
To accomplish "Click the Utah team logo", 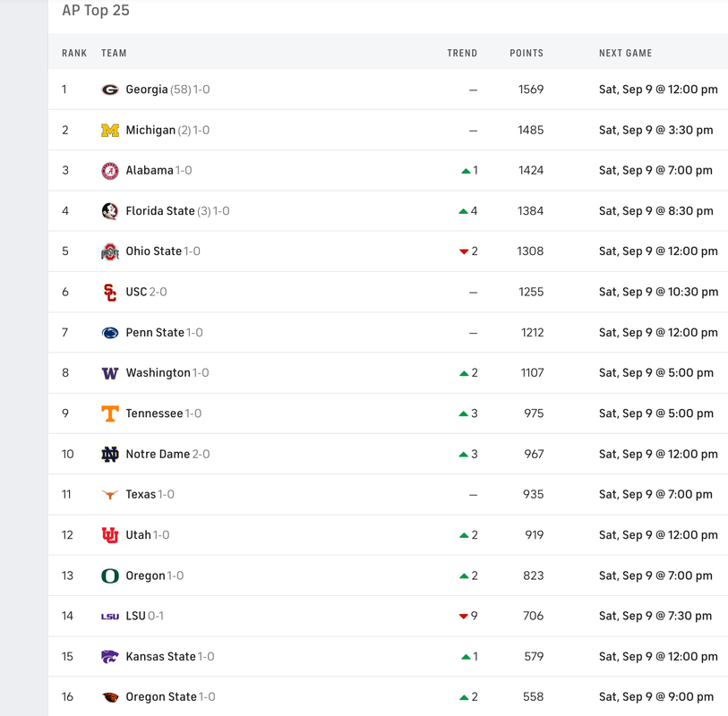I will coord(110,535).
